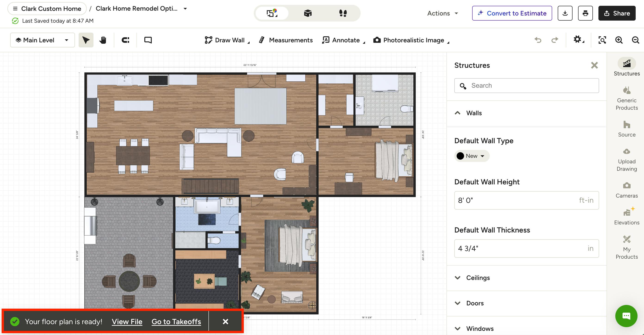The width and height of the screenshot is (644, 335).
Task: Open the settings gear menu
Action: coord(579,40)
